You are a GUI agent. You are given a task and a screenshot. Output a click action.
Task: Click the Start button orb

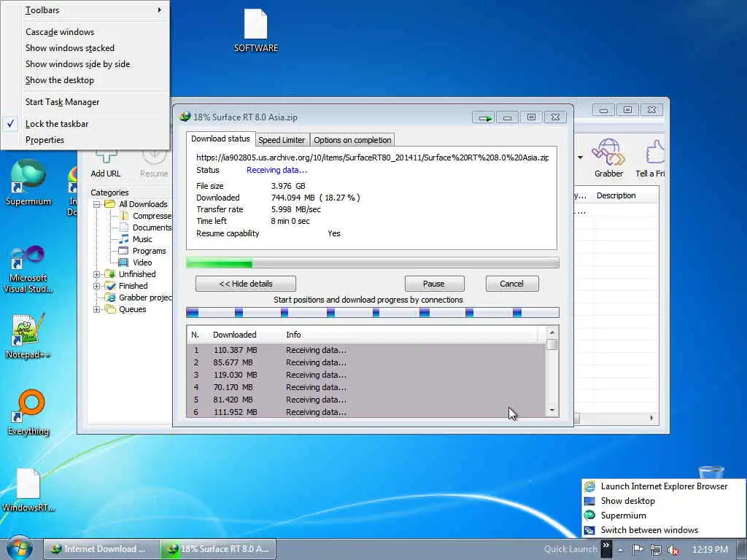pos(20,548)
